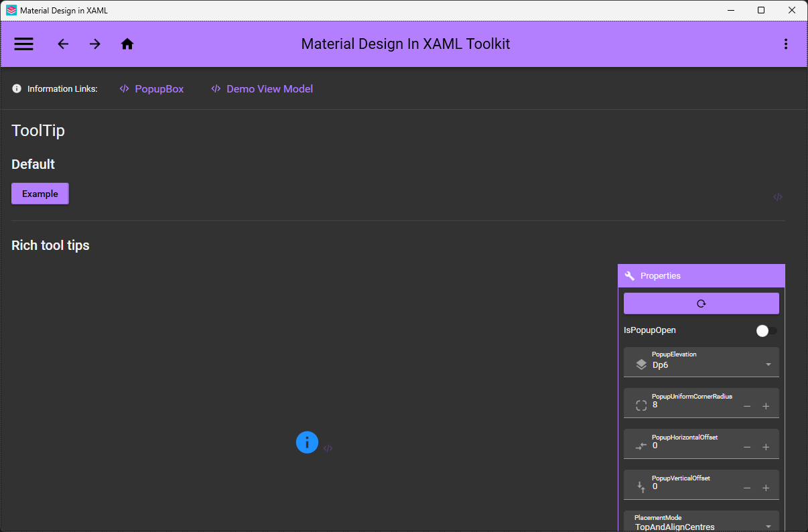The width and height of the screenshot is (808, 532).
Task: Decrease PopupUniformCornerRadius with the minus button
Action: (x=747, y=406)
